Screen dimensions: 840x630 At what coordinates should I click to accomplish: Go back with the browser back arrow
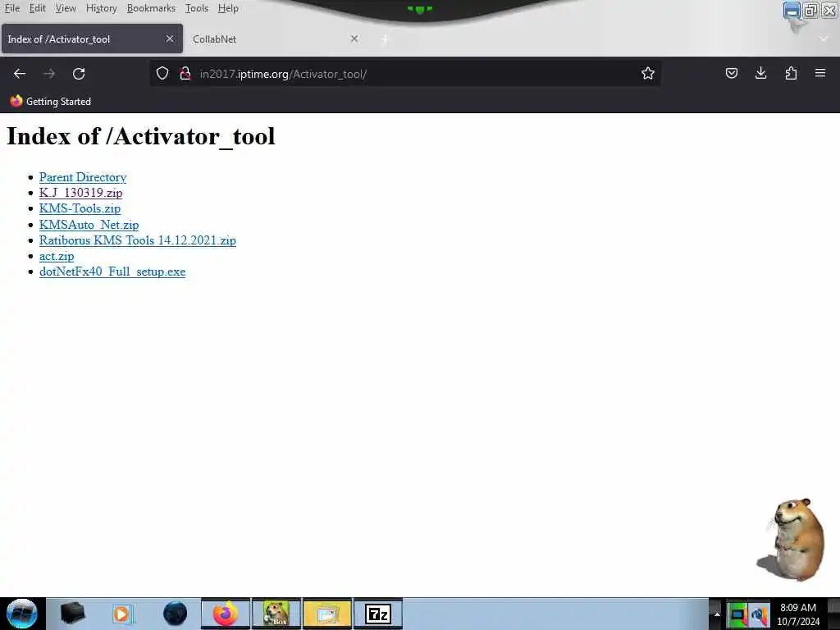pyautogui.click(x=20, y=74)
